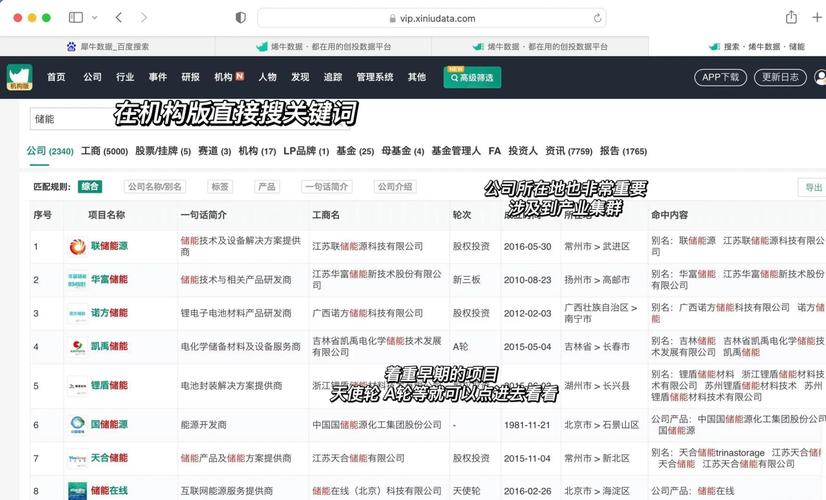Image resolution: width=826 pixels, height=500 pixels.
Task: Open the 事件 nav menu
Action: (158, 77)
